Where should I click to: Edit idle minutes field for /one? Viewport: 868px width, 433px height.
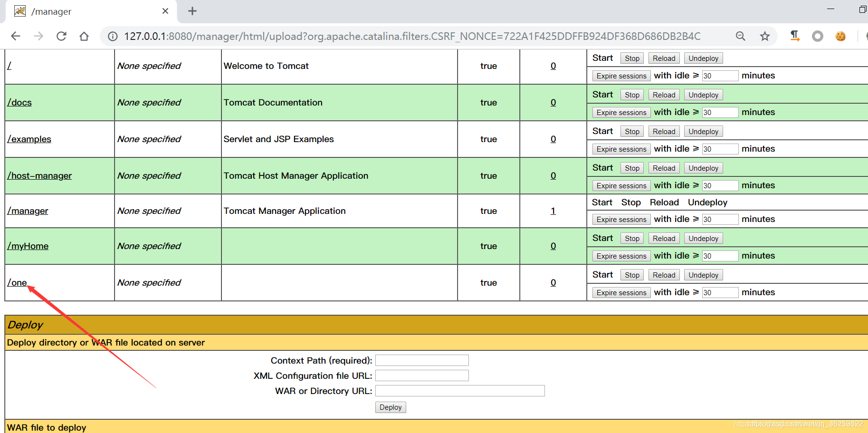tap(720, 293)
